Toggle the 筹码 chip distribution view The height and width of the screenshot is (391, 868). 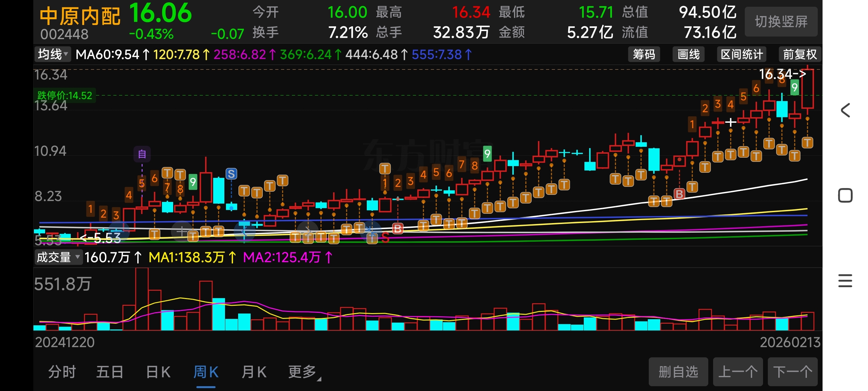tap(644, 54)
